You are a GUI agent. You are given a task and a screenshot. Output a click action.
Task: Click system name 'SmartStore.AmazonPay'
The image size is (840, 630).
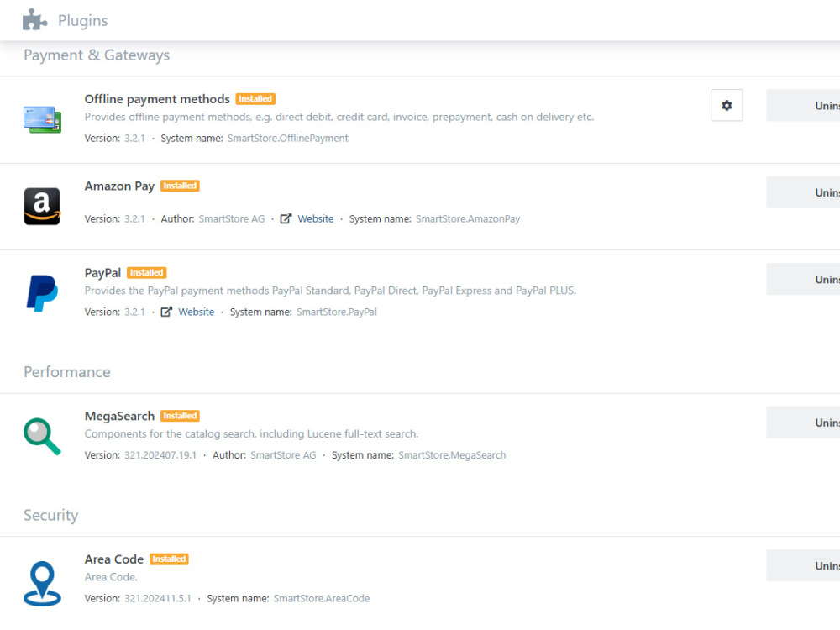(x=468, y=218)
